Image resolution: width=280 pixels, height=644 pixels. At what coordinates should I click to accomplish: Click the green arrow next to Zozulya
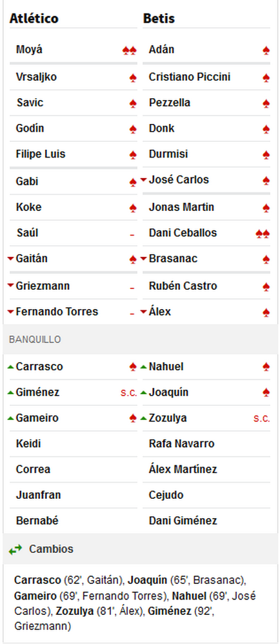pyautogui.click(x=143, y=418)
